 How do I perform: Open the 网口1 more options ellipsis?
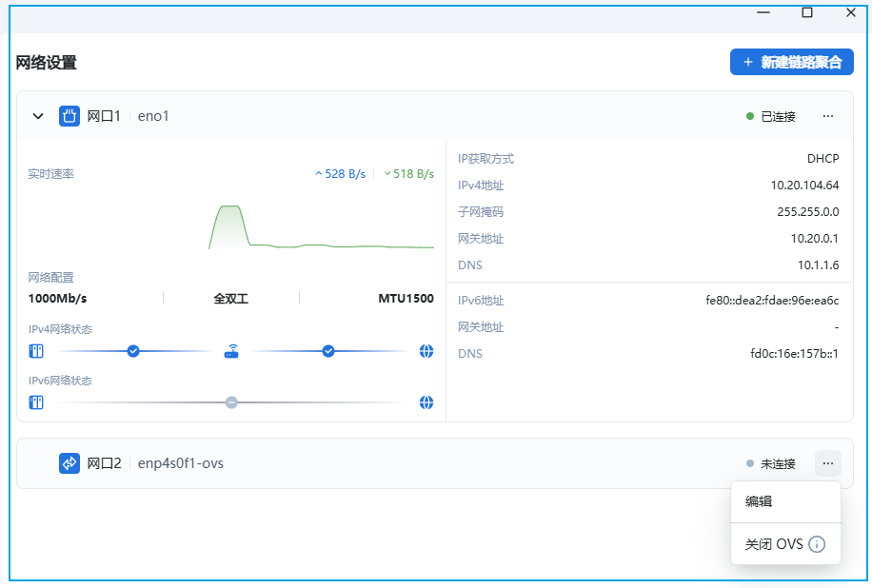(828, 116)
